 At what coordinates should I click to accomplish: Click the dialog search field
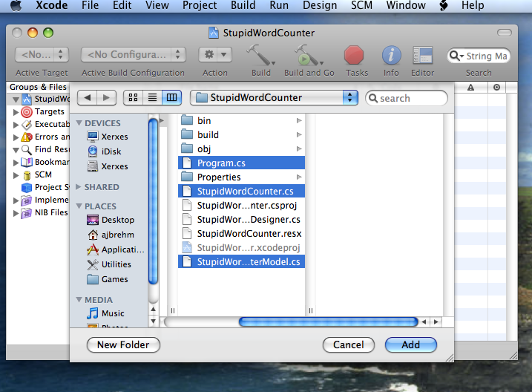pos(407,99)
